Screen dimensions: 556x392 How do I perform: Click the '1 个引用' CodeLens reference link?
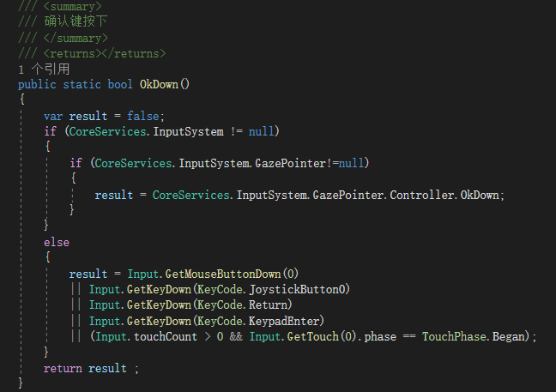(x=44, y=69)
